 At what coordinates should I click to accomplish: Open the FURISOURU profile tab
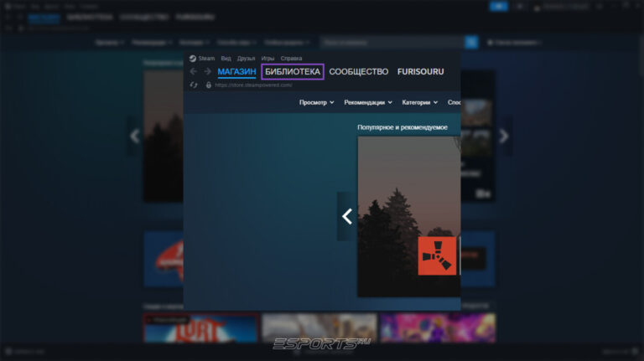pyautogui.click(x=421, y=72)
